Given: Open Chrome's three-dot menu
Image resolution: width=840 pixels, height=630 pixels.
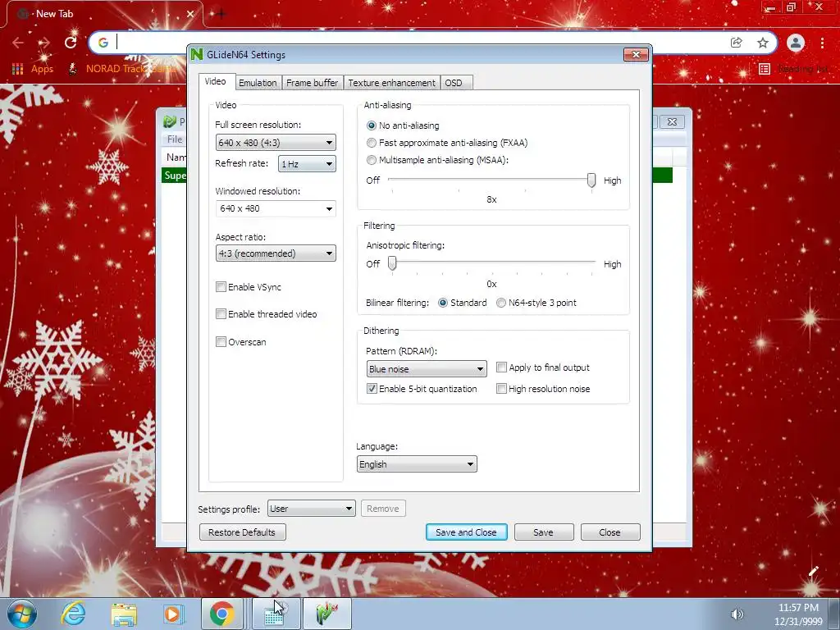Looking at the screenshot, I should pos(822,43).
